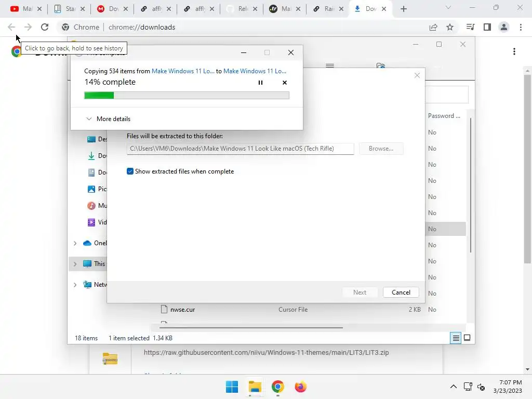Open Firefox from taskbar
This screenshot has width=532, height=399.
point(301,387)
